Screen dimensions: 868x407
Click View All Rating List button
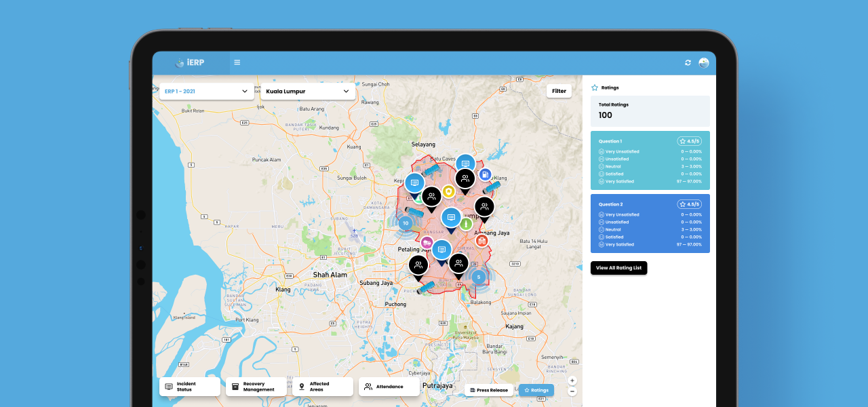point(618,268)
